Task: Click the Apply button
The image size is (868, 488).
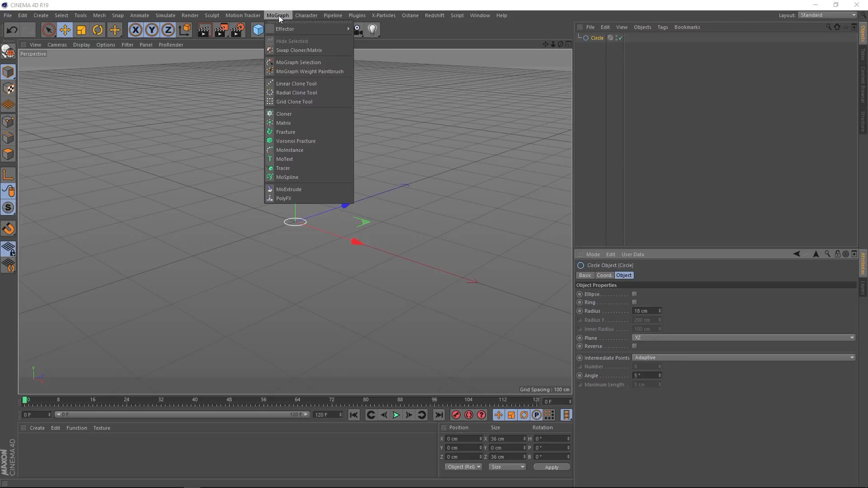Action: 551,467
